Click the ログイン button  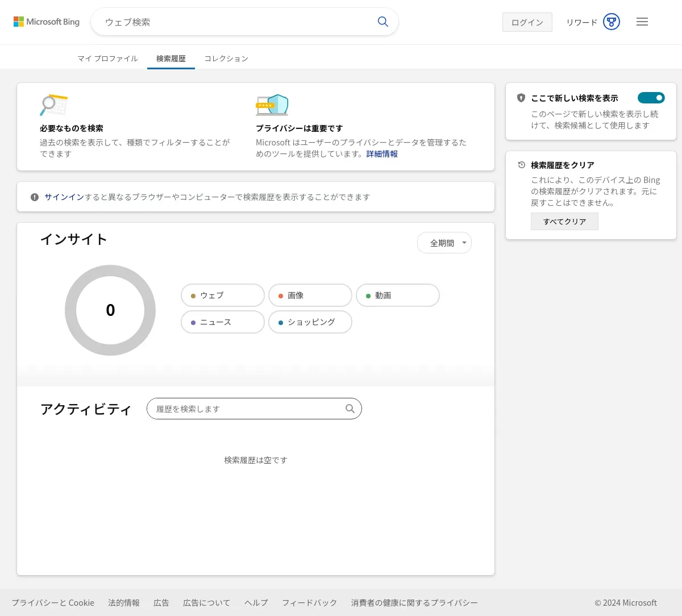point(527,22)
